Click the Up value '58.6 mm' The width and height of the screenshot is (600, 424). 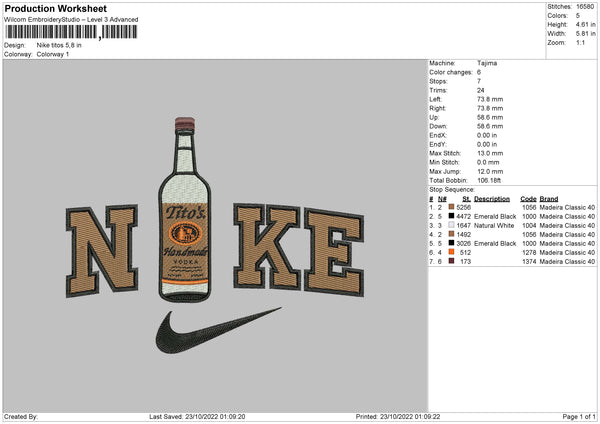490,117
